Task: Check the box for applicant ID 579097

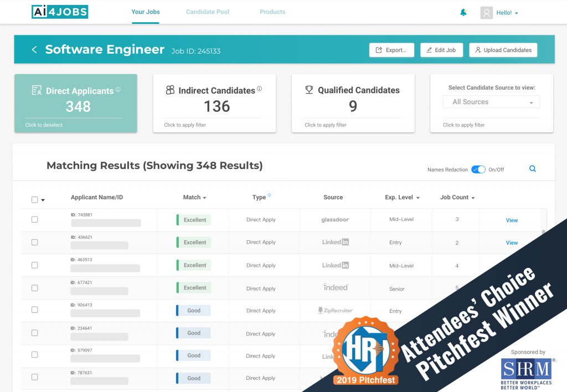Action: 35,355
